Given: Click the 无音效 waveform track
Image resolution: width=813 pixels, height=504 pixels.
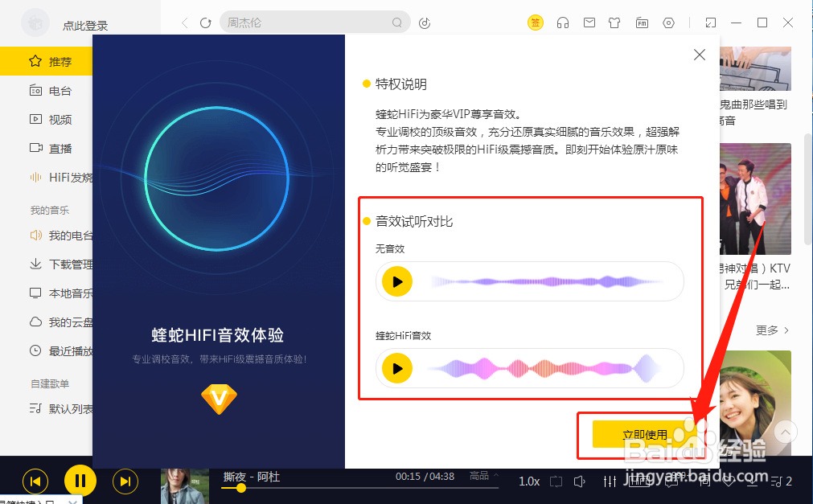Looking at the screenshot, I should pyautogui.click(x=547, y=281).
